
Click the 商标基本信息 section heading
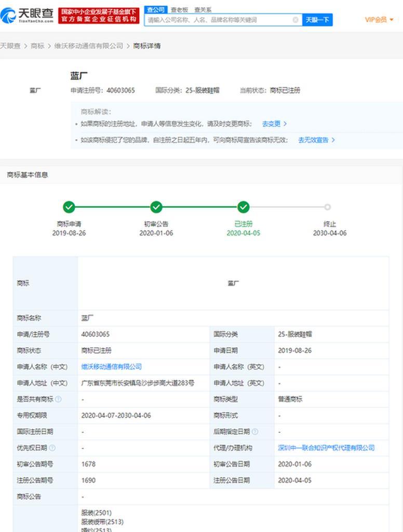28,175
